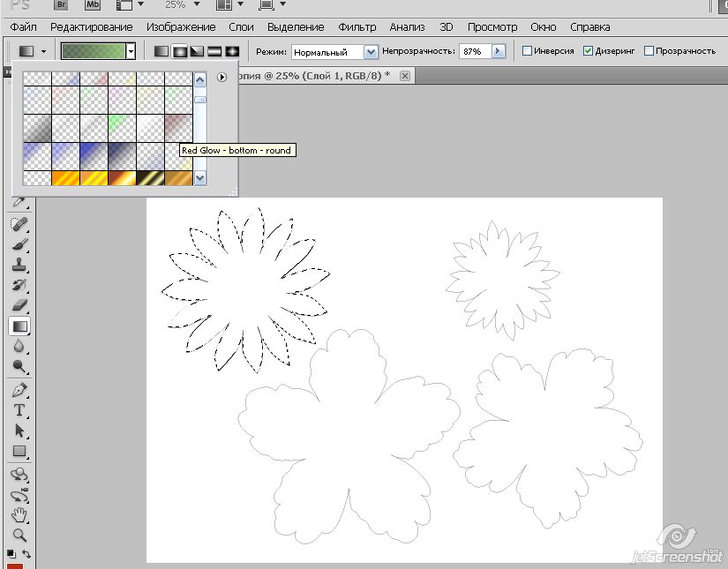The height and width of the screenshot is (569, 728).
Task: Open the Слои menu
Action: (241, 27)
